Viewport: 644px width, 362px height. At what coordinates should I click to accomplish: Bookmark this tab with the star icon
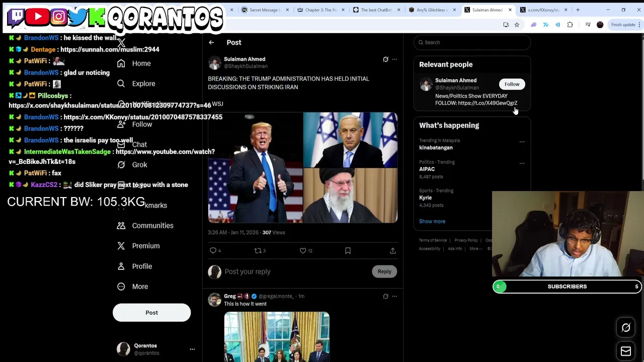tap(517, 25)
